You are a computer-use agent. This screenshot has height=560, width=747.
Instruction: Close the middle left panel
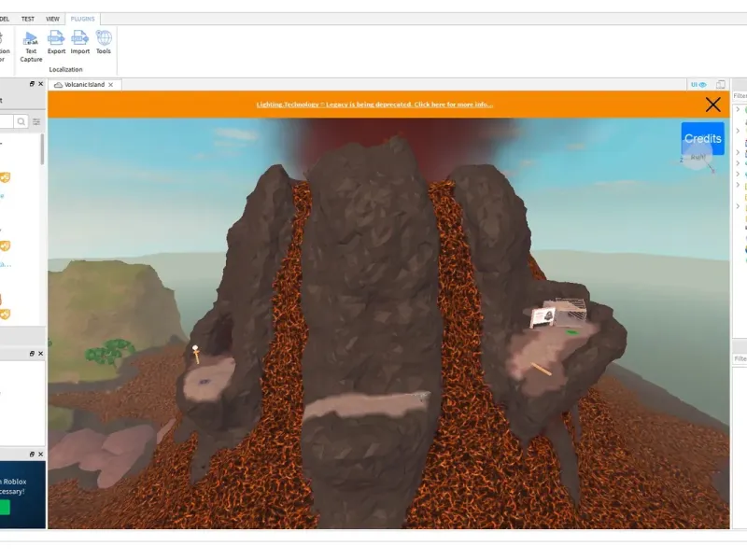coord(40,354)
